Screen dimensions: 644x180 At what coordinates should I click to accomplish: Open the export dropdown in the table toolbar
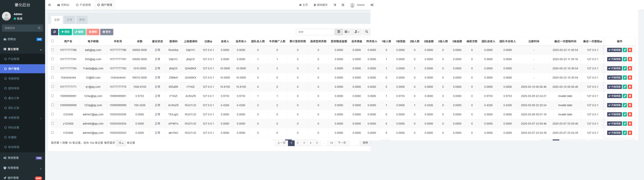coord(357,32)
